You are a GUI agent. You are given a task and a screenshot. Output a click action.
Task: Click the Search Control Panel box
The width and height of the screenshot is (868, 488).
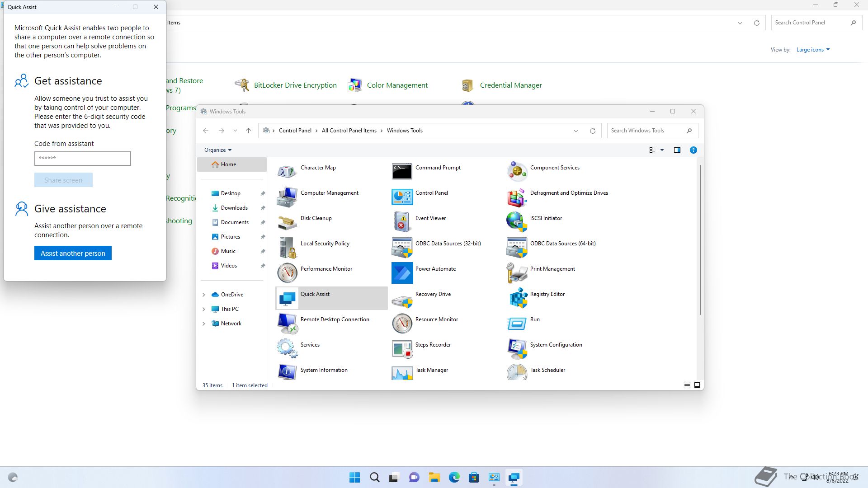click(x=816, y=23)
